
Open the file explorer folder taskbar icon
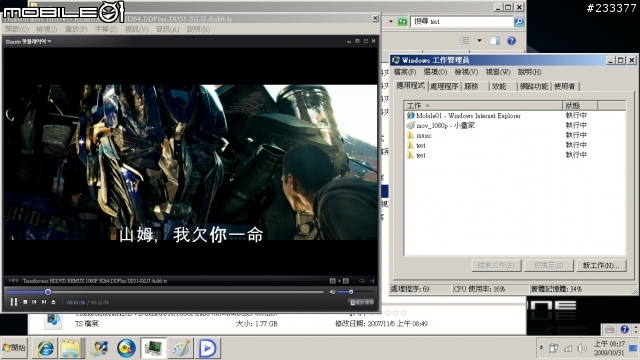tap(71, 348)
